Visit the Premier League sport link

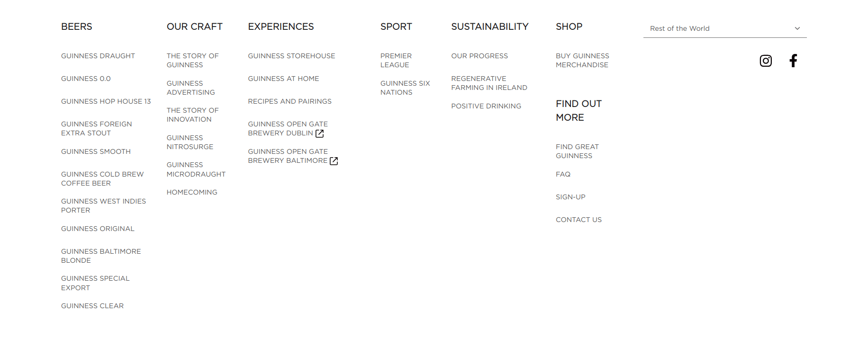click(x=396, y=60)
